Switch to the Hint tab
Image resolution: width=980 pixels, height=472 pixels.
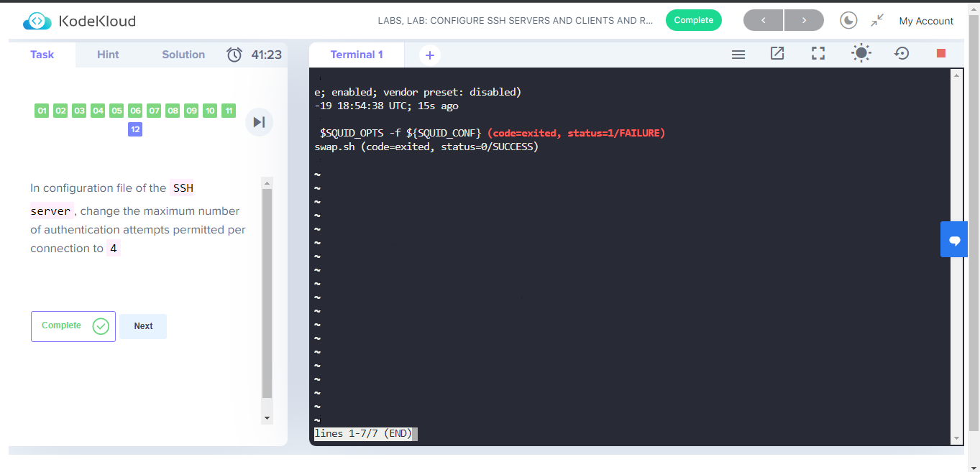(x=108, y=55)
